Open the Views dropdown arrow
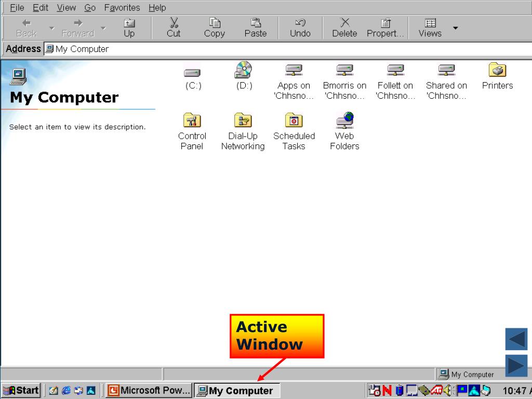 click(x=455, y=28)
